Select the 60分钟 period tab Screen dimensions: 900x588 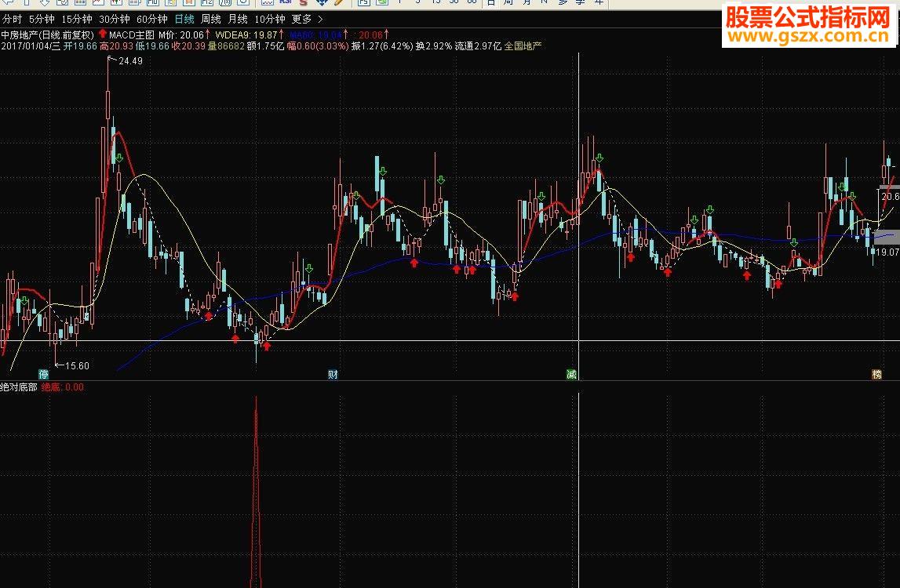coord(152,20)
